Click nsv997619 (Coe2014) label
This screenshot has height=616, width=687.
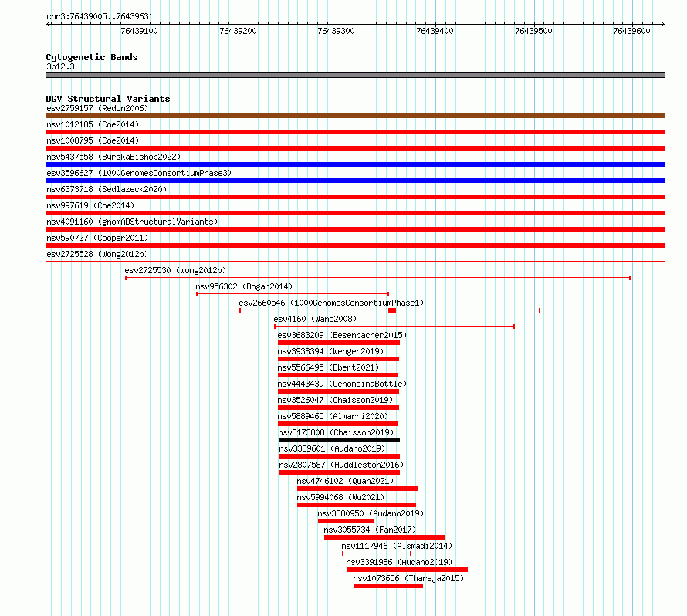pyautogui.click(x=90, y=205)
